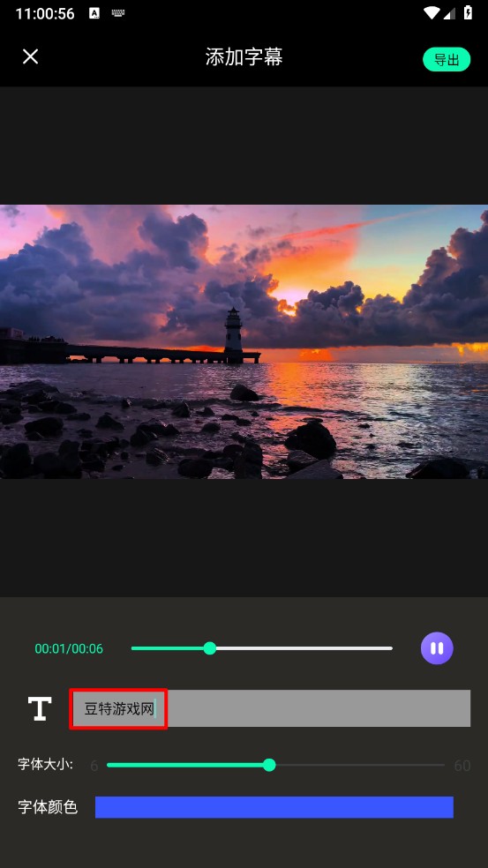Image resolution: width=488 pixels, height=868 pixels.
Task: Click the video progress slider handle
Action: coord(209,648)
